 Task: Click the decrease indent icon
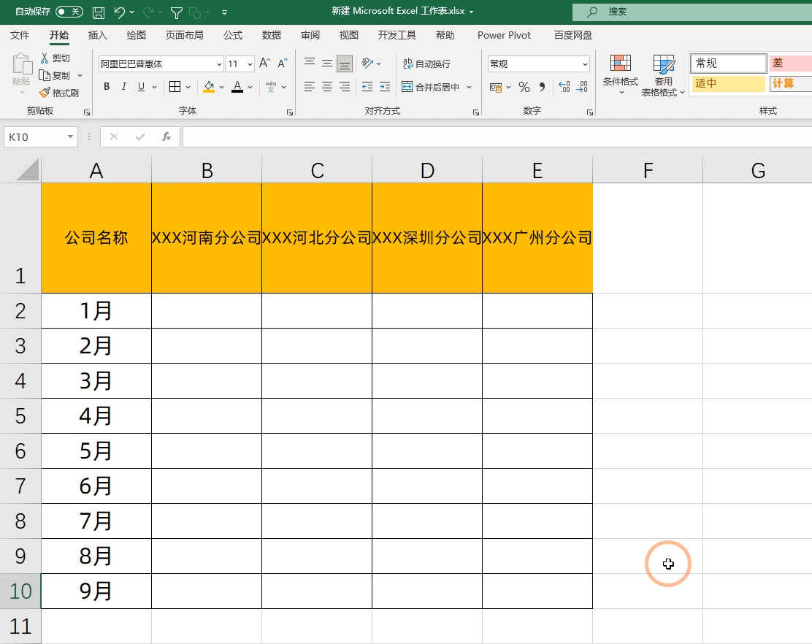[x=367, y=86]
